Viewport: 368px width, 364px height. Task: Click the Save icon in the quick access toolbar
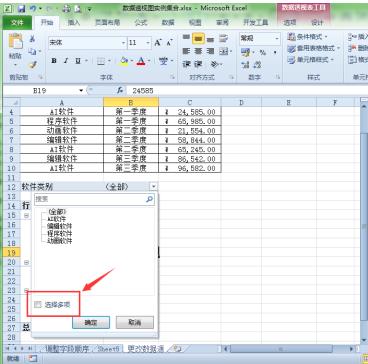[x=22, y=9]
